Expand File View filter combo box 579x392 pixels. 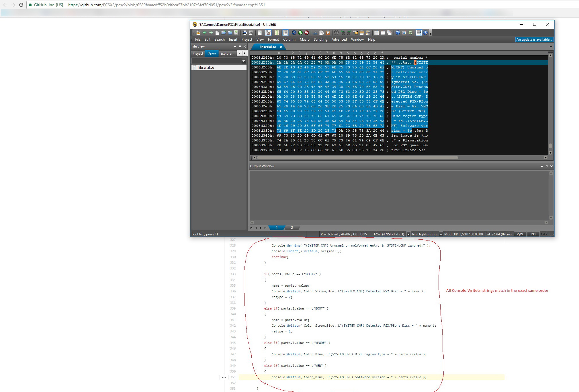click(244, 61)
